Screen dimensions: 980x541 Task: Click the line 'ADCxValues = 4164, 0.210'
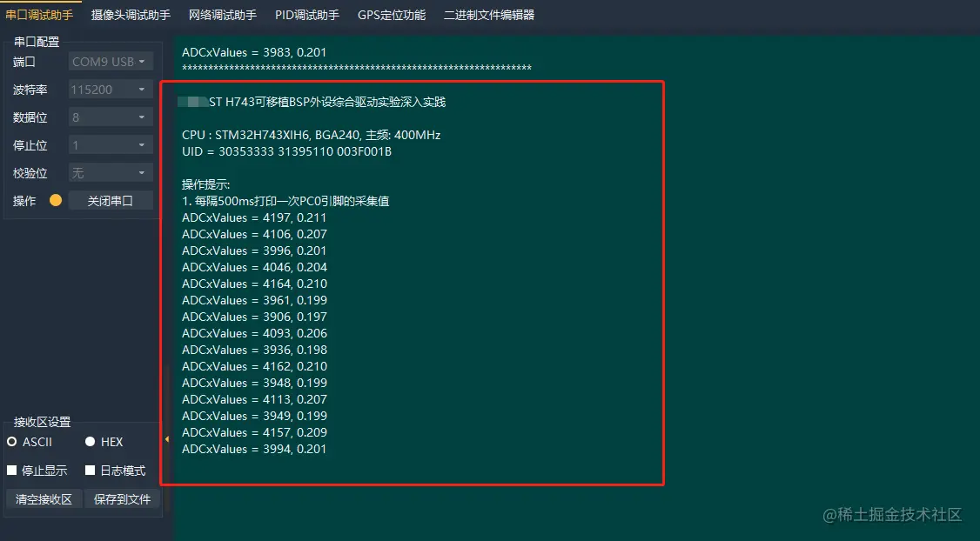tap(254, 284)
